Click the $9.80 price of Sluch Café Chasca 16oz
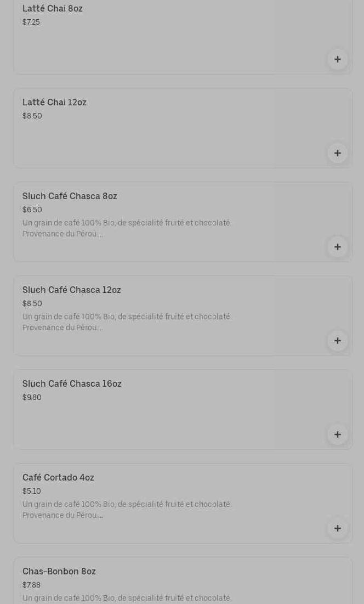 pyautogui.click(x=32, y=398)
